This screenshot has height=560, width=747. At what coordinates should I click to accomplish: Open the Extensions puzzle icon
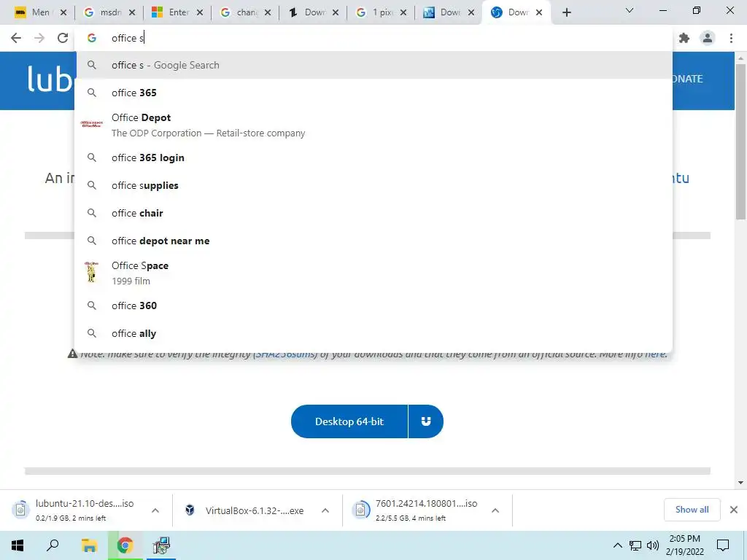click(684, 38)
